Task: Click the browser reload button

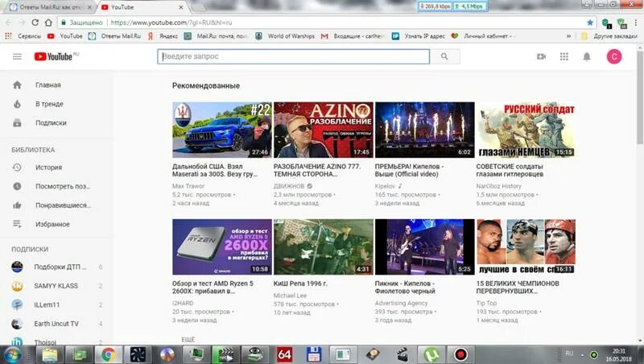Action: [35, 23]
